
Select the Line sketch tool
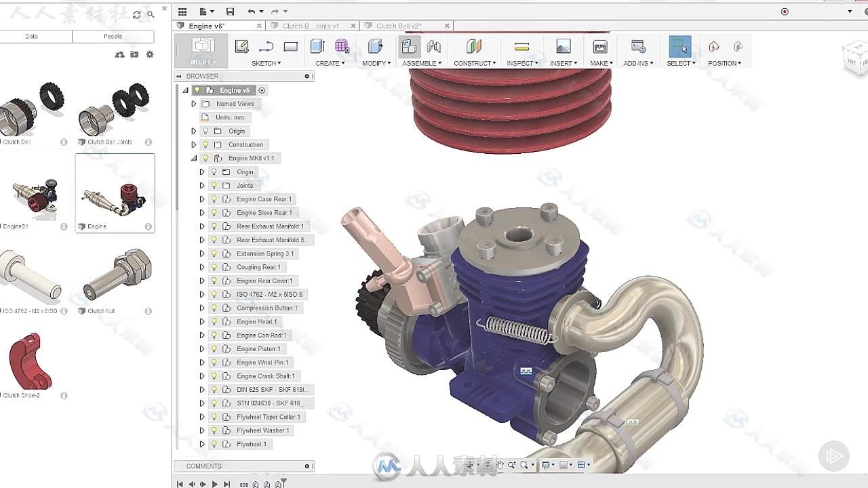click(x=266, y=46)
